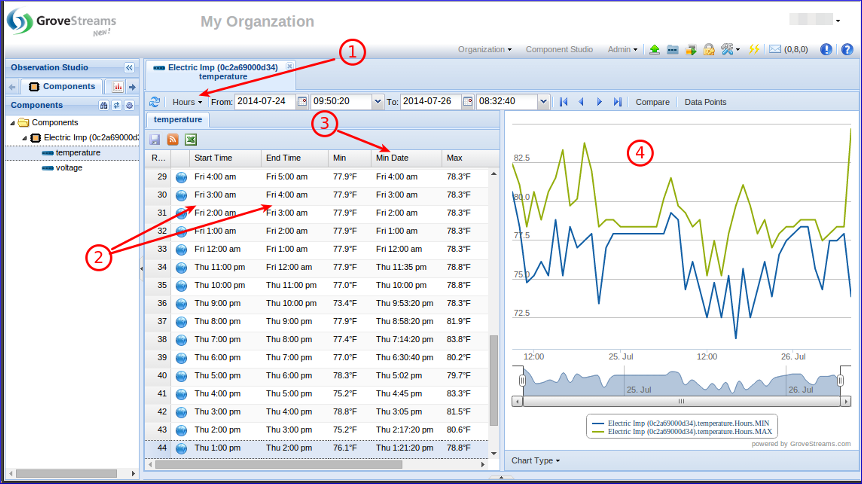The height and width of the screenshot is (484, 862).
Task: Click the chart range slider left handle
Action: click(x=520, y=381)
